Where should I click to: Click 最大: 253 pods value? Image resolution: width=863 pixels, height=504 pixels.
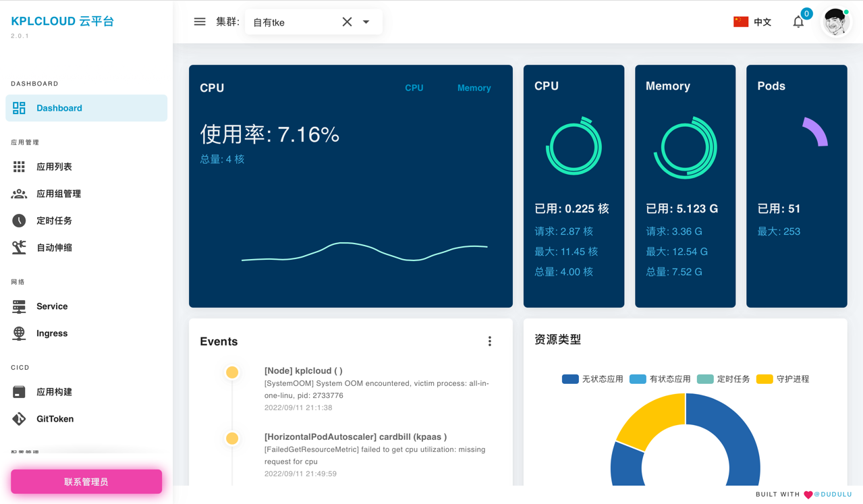tap(779, 231)
